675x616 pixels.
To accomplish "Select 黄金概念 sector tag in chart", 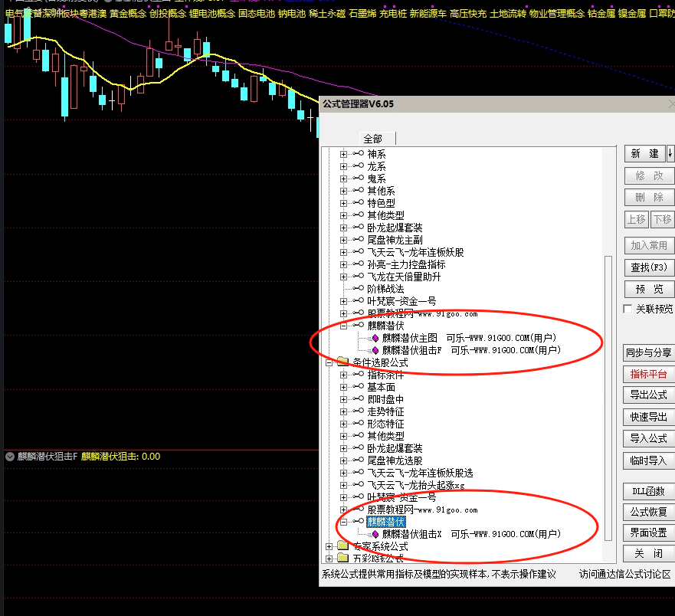I will coord(128,14).
